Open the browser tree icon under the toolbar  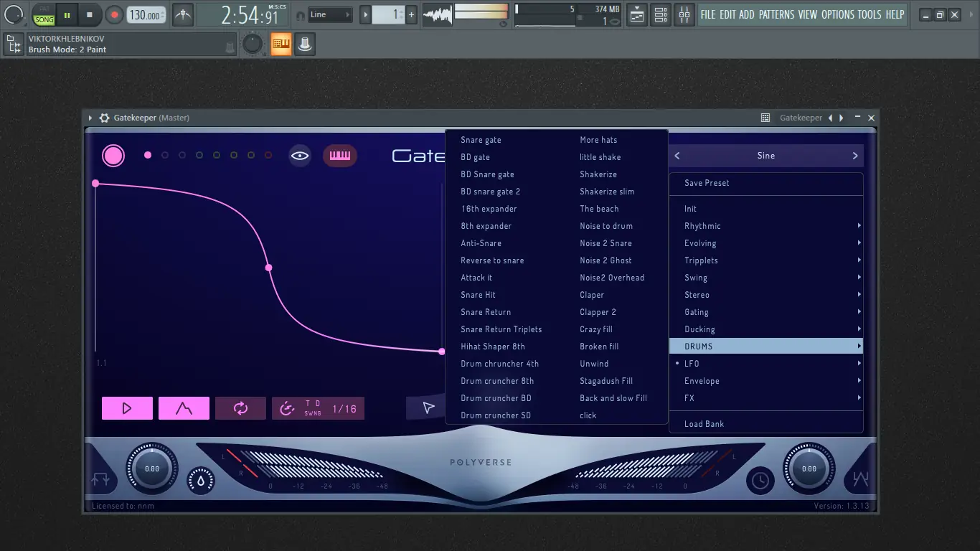[13, 44]
